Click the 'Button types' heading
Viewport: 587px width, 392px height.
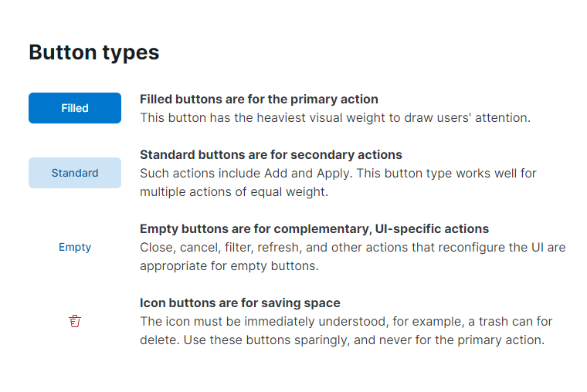coord(94,52)
